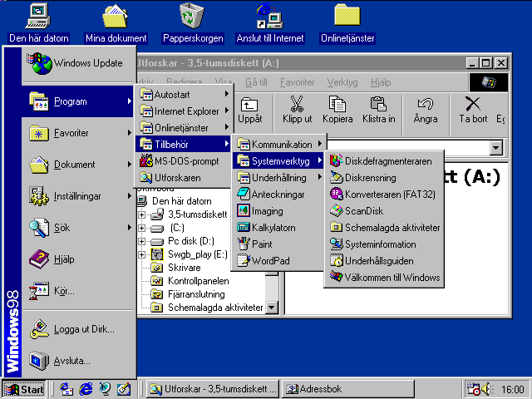The width and height of the screenshot is (532, 399).
Task: Open Systeminformation menu entry
Action: tap(384, 244)
